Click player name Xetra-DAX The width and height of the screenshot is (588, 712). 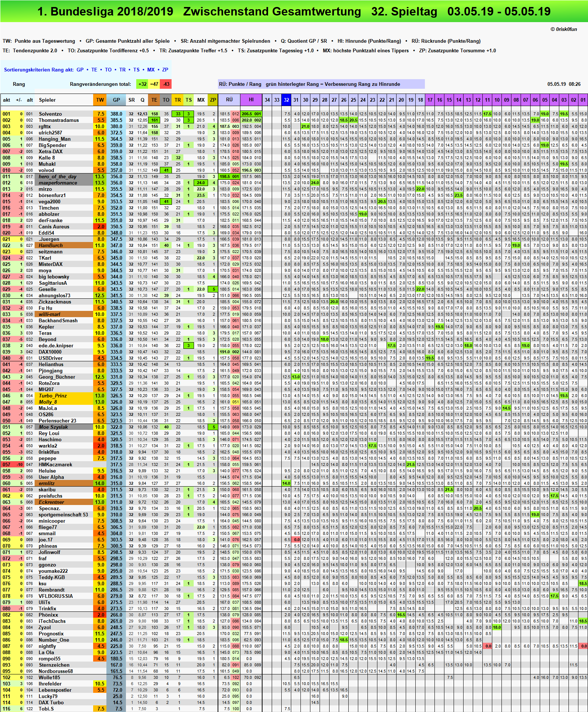51,151
